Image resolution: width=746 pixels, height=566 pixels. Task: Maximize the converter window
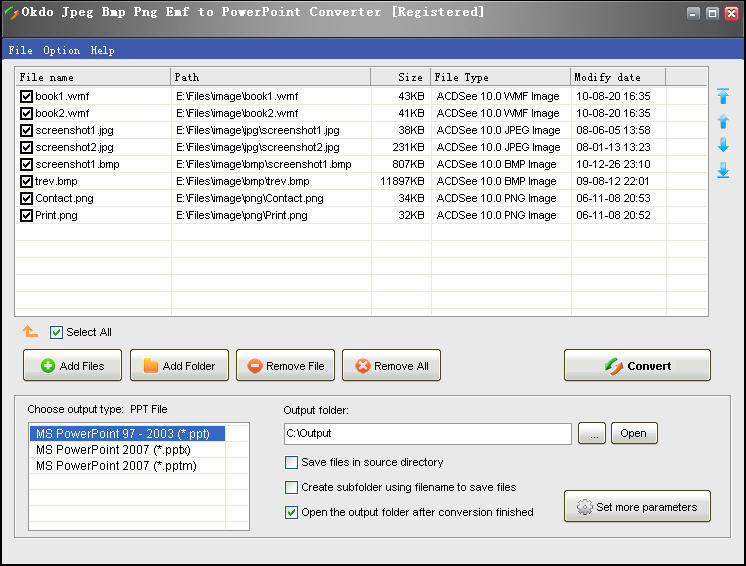point(712,13)
